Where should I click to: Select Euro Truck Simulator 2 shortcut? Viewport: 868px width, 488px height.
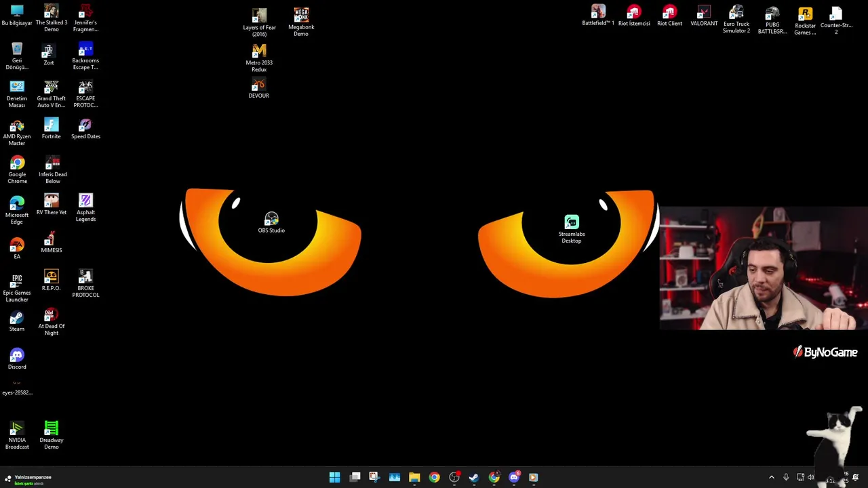coord(736,20)
